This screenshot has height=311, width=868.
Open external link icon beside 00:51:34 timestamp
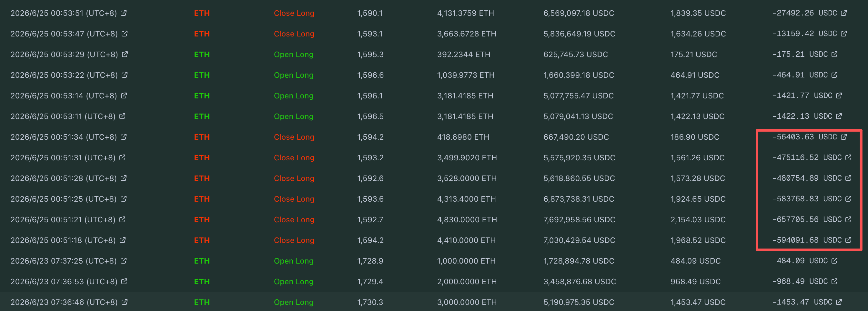[124, 137]
